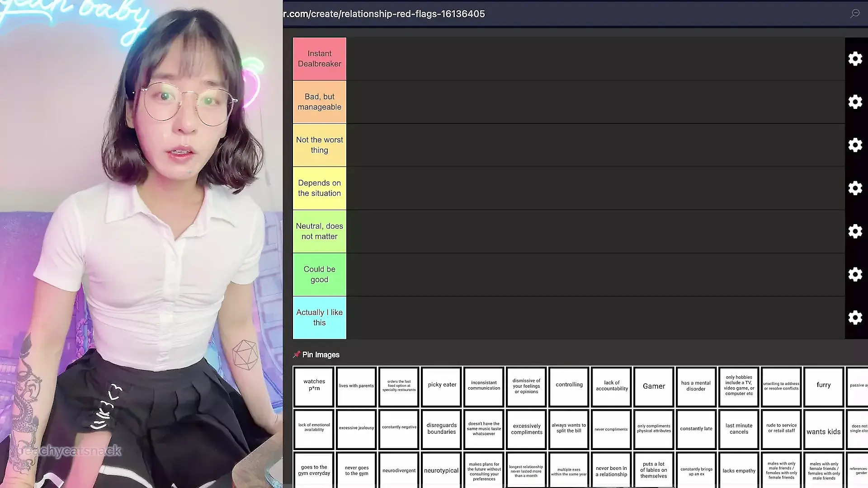Click gear icon on Not the worst thing row

click(x=855, y=145)
